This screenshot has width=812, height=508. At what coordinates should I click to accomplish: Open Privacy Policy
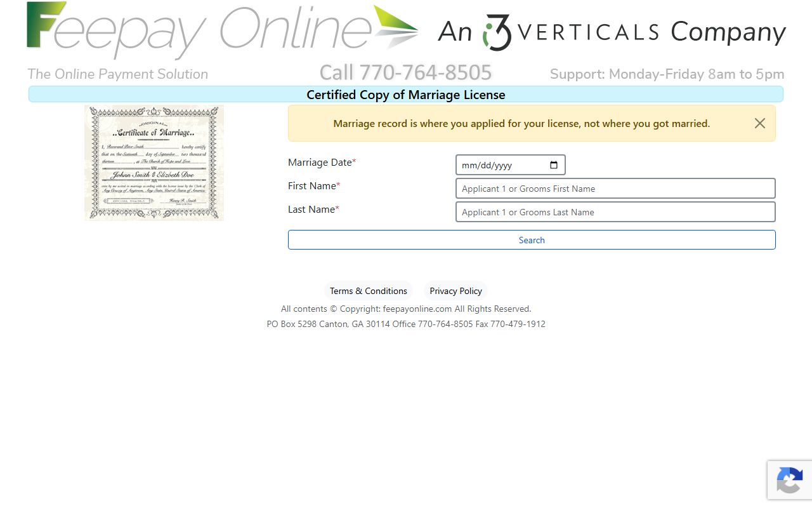455,291
